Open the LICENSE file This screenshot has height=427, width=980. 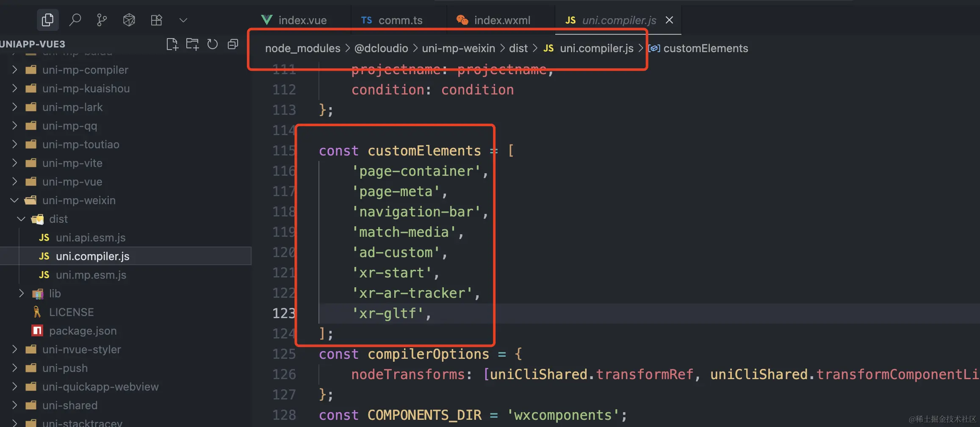click(72, 312)
